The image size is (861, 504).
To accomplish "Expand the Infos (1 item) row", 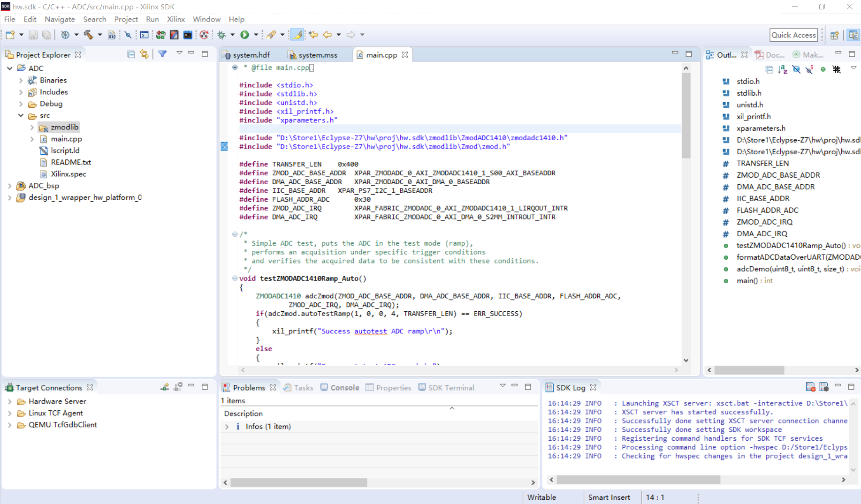I will pos(227,427).
